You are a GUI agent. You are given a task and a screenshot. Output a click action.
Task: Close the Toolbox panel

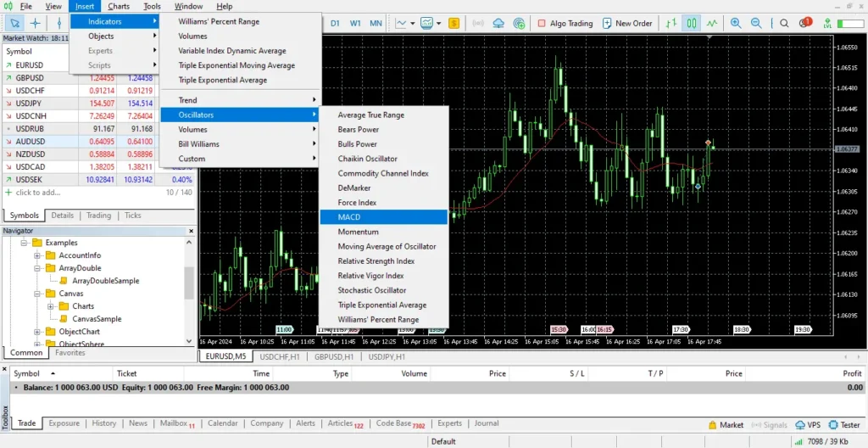pos(5,368)
